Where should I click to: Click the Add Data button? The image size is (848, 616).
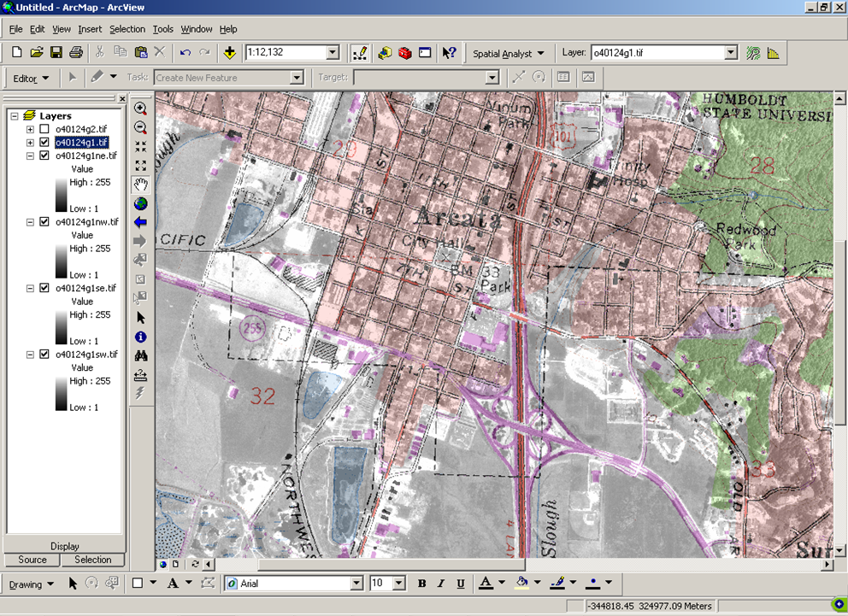pyautogui.click(x=229, y=53)
